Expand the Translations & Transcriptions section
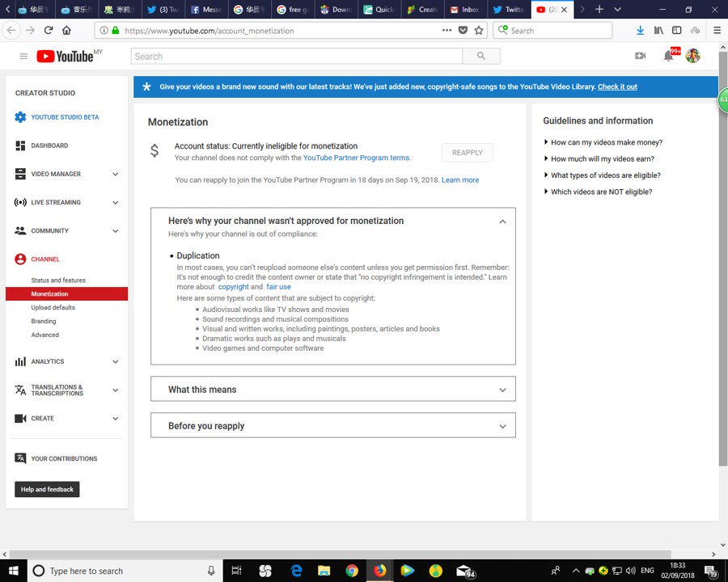 (x=115, y=390)
